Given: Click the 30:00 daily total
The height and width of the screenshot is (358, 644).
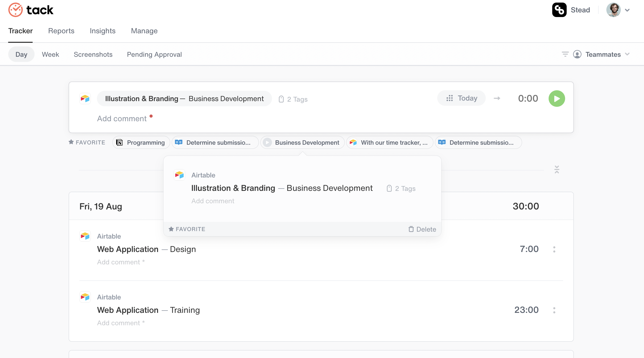Looking at the screenshot, I should 526,206.
